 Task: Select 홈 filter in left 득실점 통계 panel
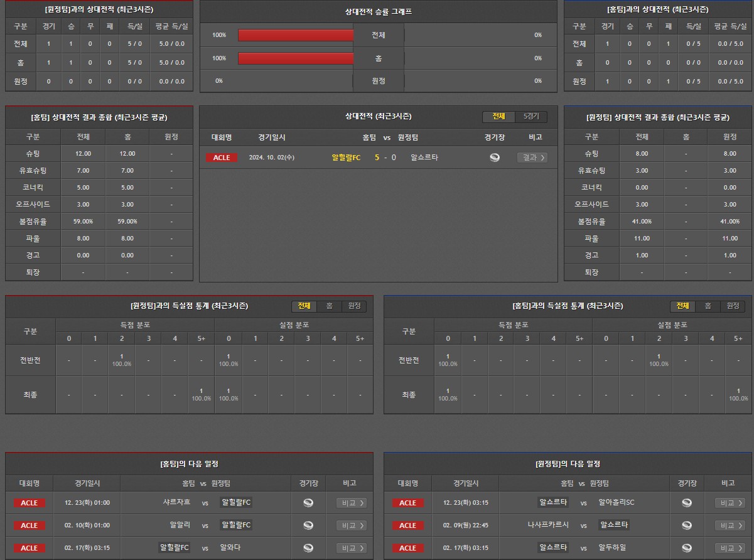coord(329,306)
